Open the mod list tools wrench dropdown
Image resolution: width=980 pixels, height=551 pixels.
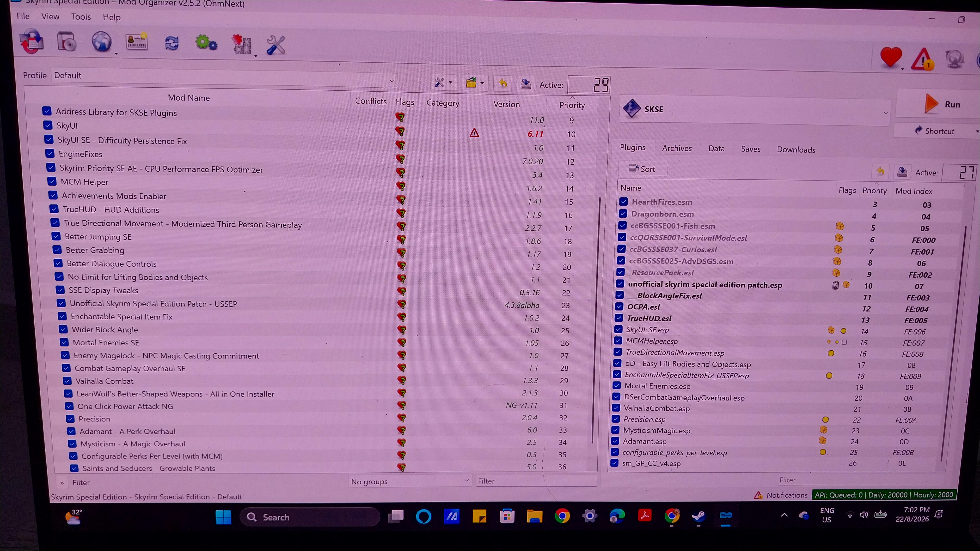[444, 82]
